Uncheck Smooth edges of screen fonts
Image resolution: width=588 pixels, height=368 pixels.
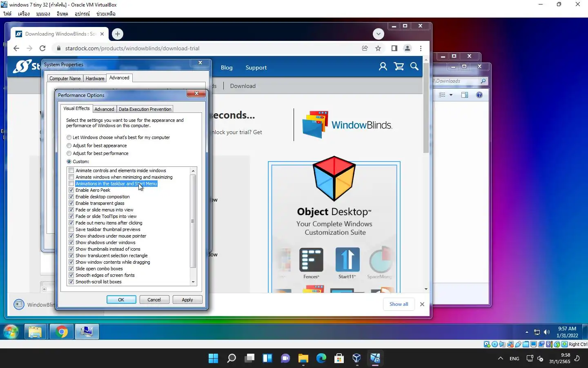pos(71,275)
